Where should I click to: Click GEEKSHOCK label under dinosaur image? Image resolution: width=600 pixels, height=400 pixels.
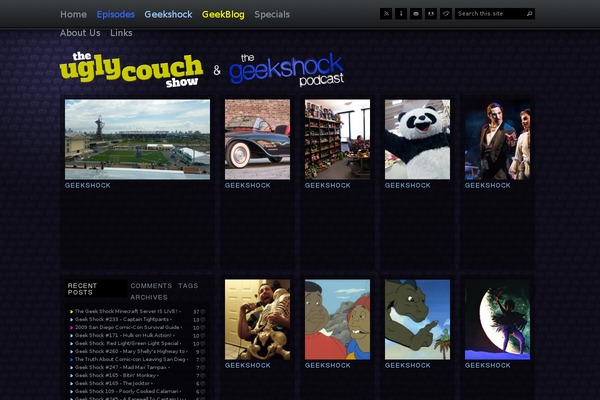pyautogui.click(x=408, y=366)
